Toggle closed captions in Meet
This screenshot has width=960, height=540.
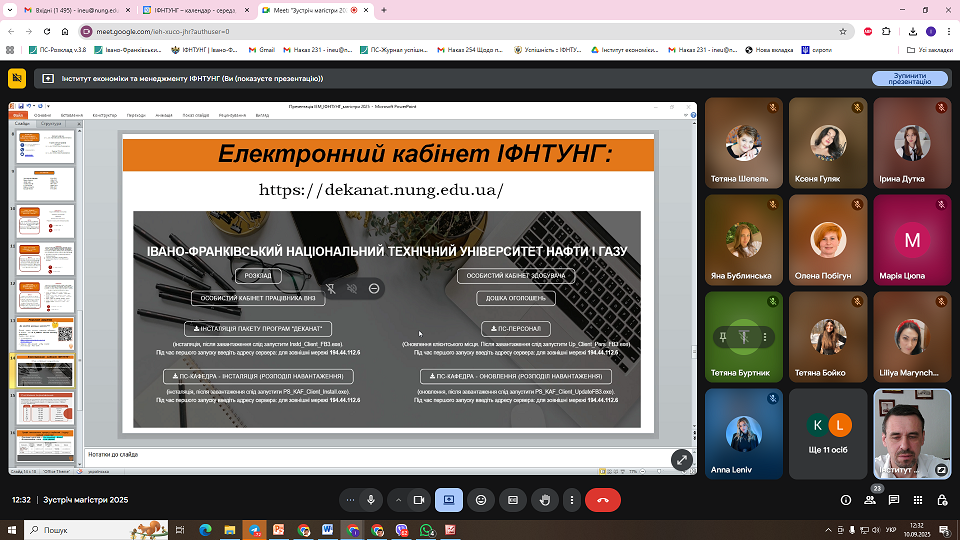tap(513, 499)
